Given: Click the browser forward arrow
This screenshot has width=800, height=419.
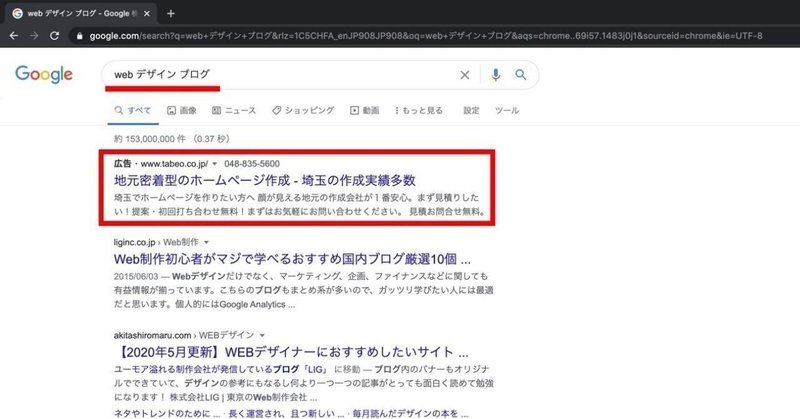Looking at the screenshot, I should click(34, 36).
